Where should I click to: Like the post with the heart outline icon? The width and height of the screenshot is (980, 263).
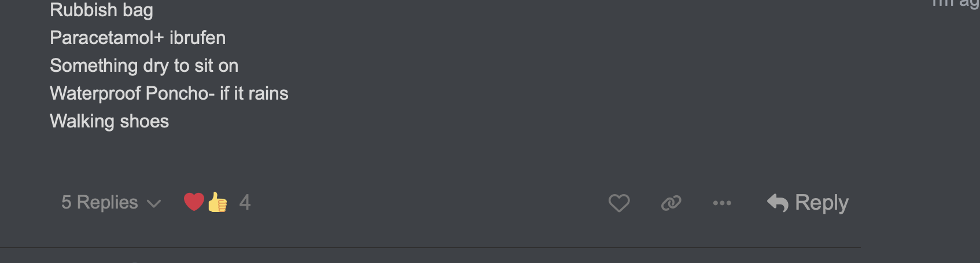(619, 203)
